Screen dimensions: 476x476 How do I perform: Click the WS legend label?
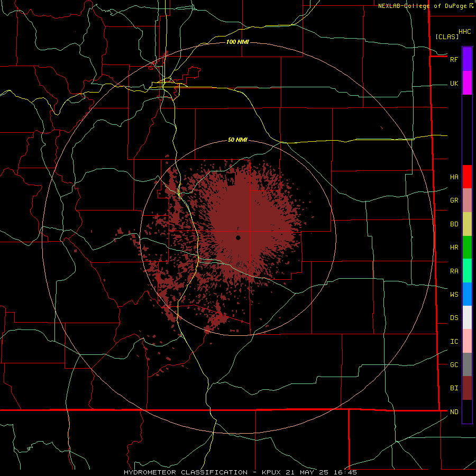point(454,294)
